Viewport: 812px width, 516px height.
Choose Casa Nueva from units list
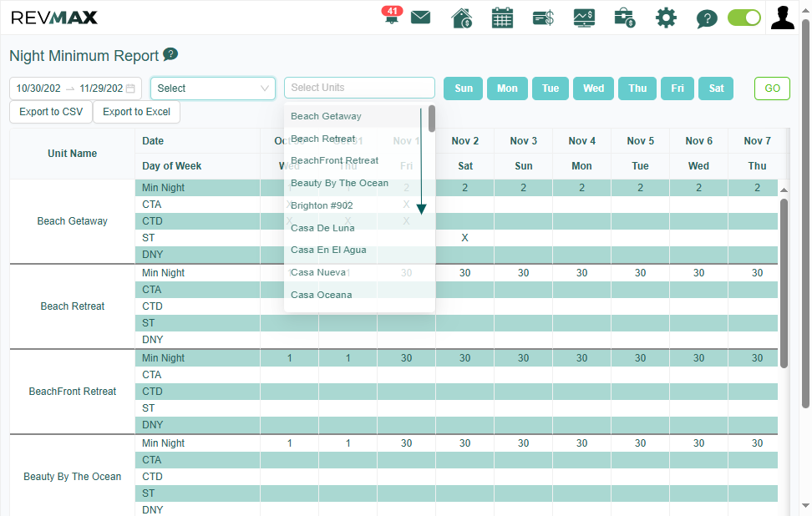(x=356, y=272)
